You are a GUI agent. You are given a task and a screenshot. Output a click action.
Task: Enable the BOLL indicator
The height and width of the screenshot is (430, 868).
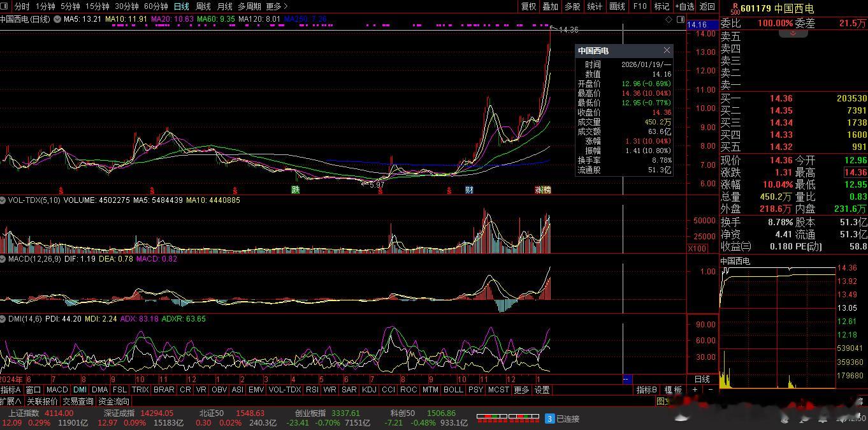(453, 390)
